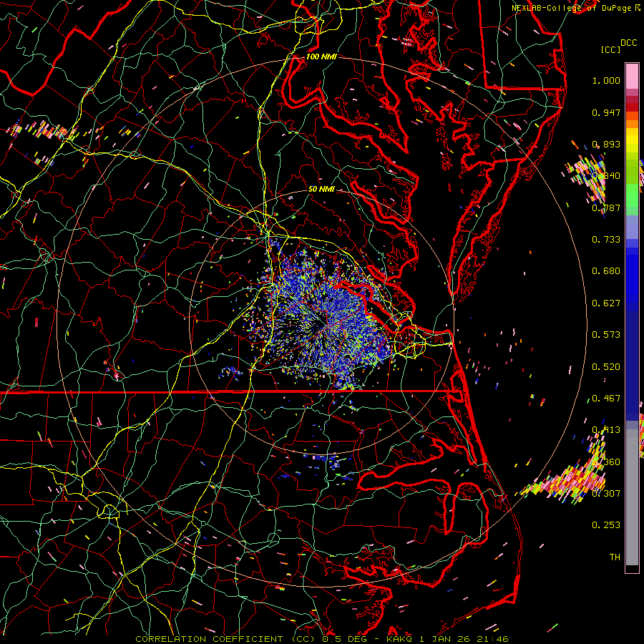Click the 0.733 scale value label
The height and width of the screenshot is (644, 644).
[606, 240]
